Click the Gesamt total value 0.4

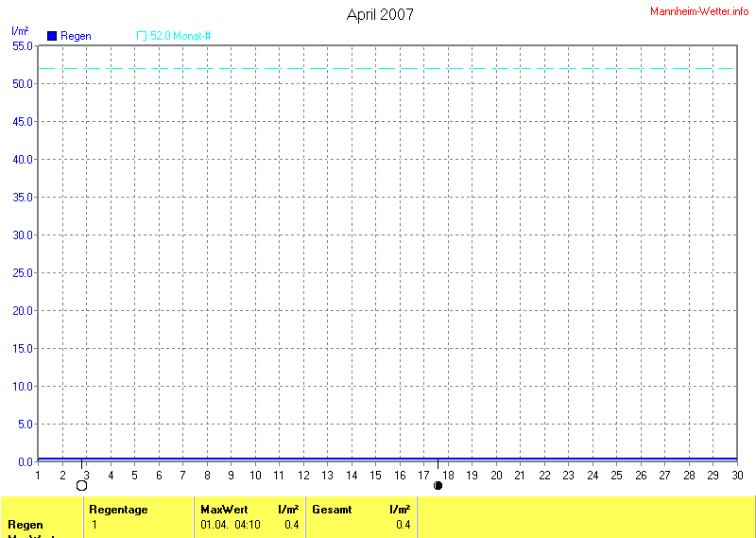(403, 525)
